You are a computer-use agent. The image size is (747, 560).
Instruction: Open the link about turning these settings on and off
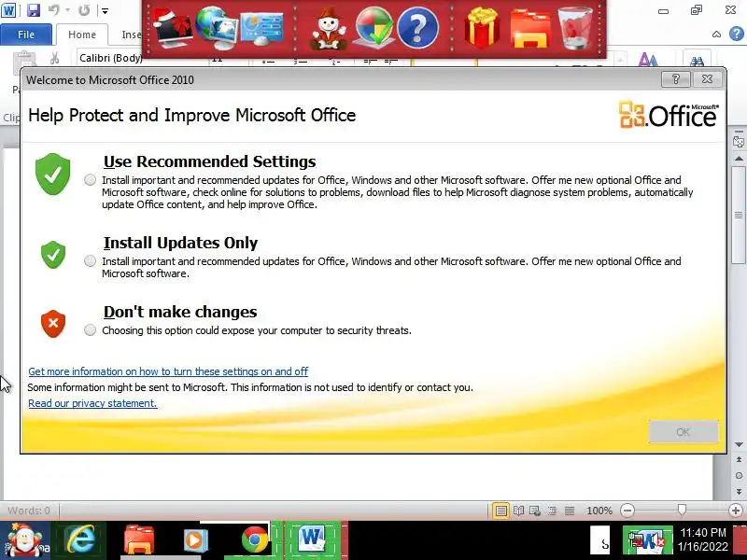pyautogui.click(x=168, y=371)
